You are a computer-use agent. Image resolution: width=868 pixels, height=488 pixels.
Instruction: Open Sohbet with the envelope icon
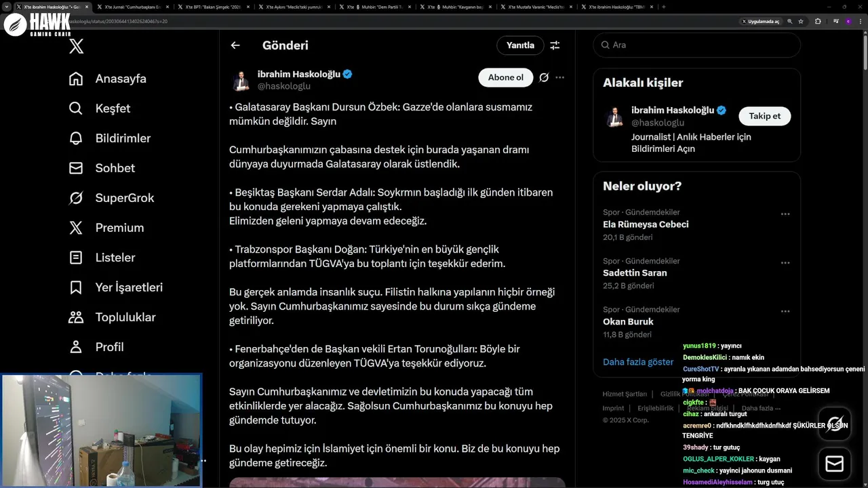(76, 168)
